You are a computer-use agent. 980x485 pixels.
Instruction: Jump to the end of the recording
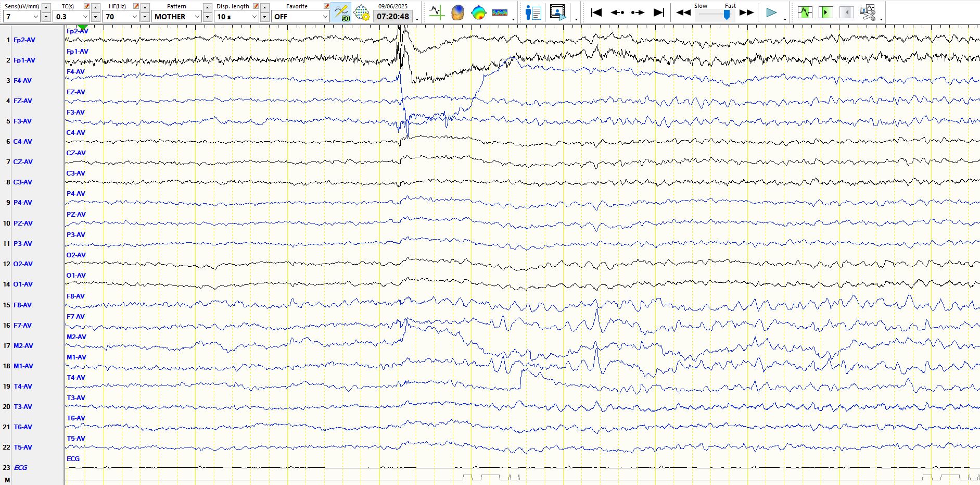coord(659,13)
